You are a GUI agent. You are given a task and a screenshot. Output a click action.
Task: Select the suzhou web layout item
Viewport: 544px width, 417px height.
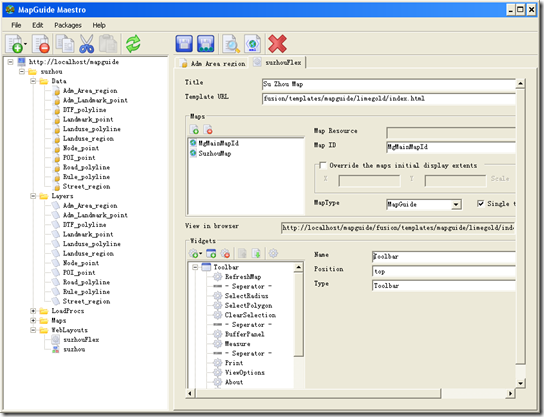tap(74, 349)
